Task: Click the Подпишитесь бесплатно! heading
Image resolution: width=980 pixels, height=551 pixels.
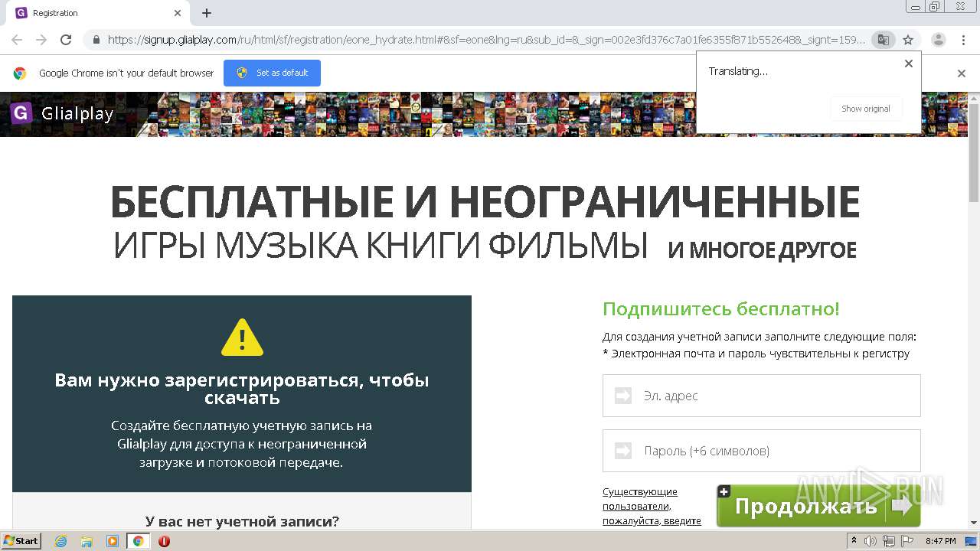Action: coord(721,309)
